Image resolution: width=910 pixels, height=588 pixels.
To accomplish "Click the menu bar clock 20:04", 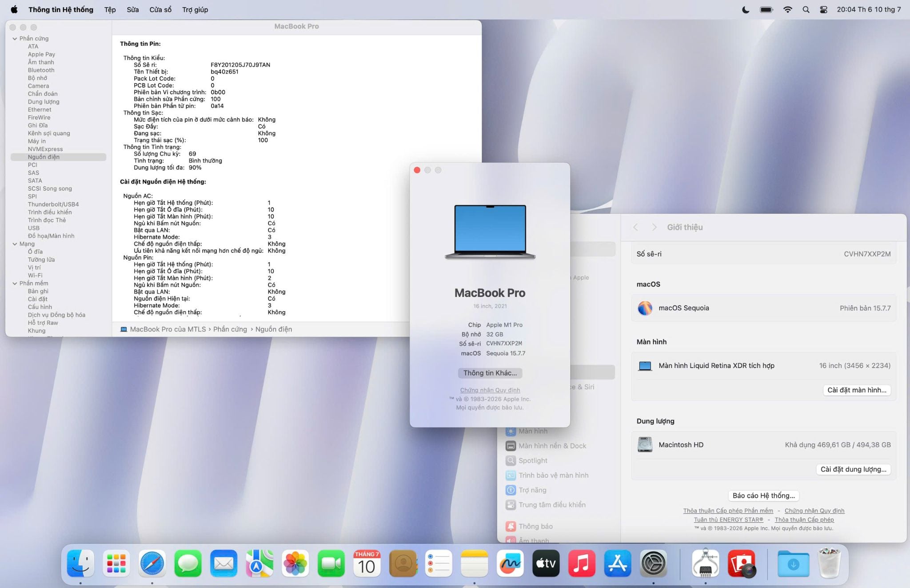I will 869,9.
